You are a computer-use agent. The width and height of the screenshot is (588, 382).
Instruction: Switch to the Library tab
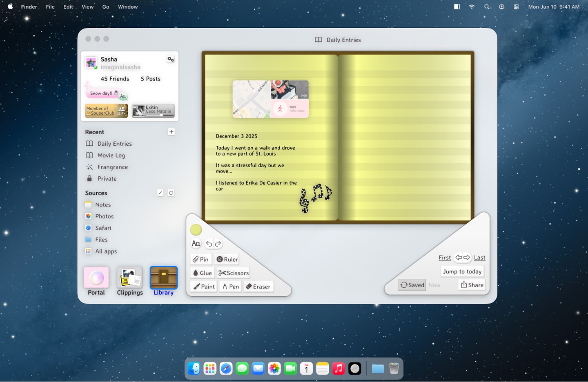point(164,281)
